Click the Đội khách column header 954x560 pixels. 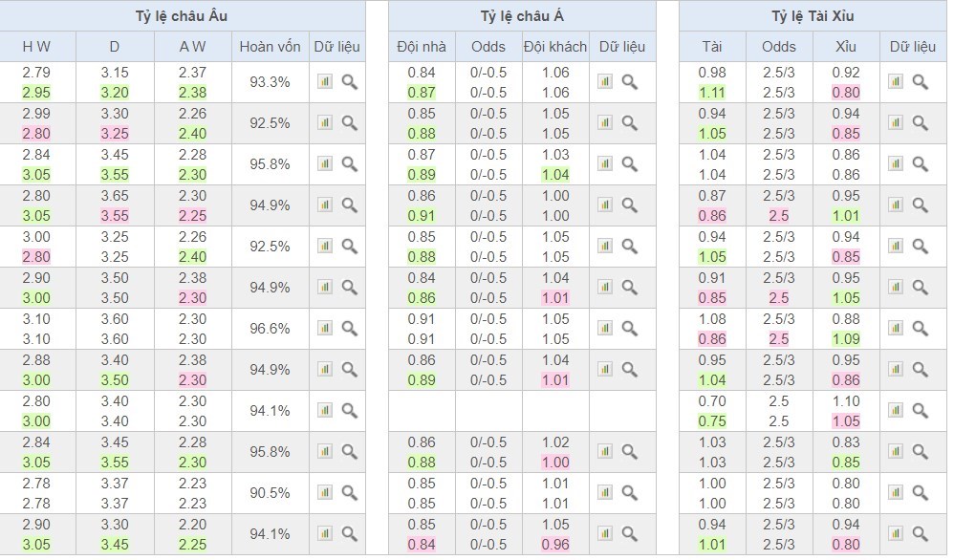click(555, 47)
